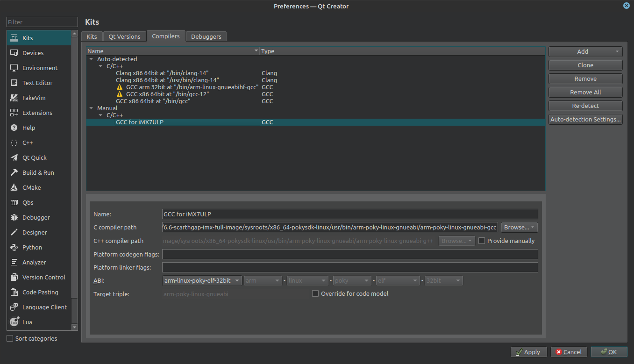This screenshot has height=364, width=634.
Task: Click the Build & Run hammer icon
Action: click(x=14, y=172)
